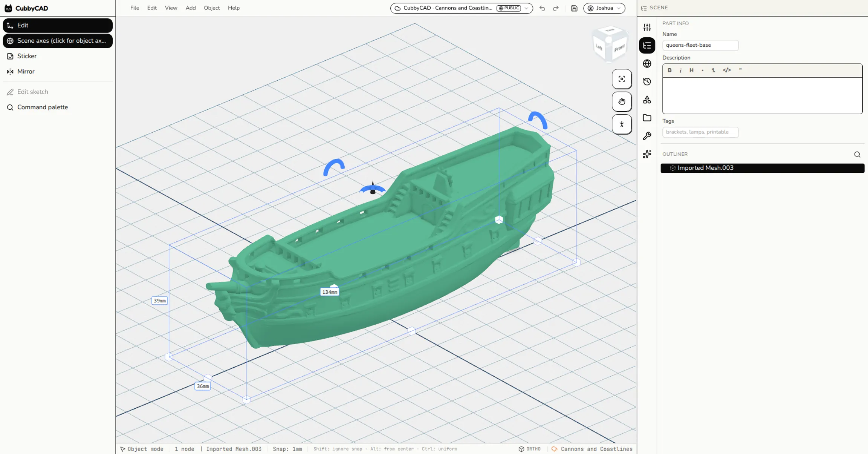Click the Scene panel header icon
Screen dimensions: 868x454
[644, 8]
